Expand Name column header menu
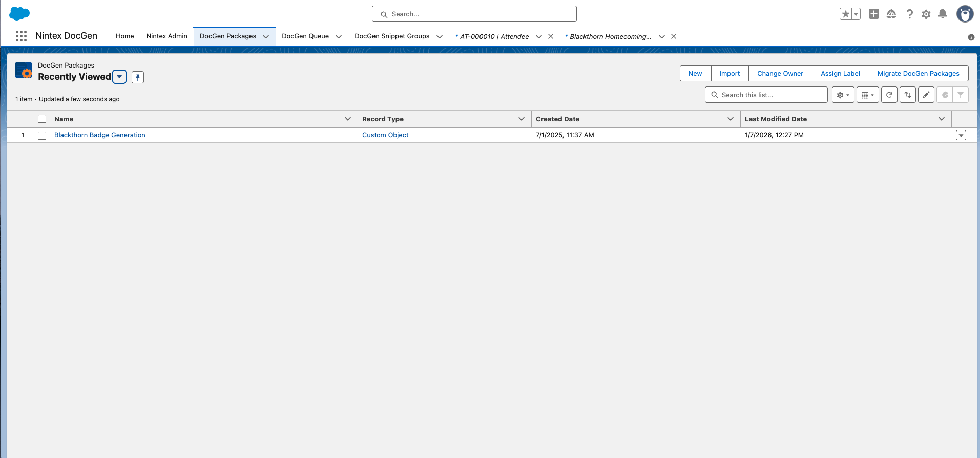This screenshot has height=458, width=980. point(348,119)
